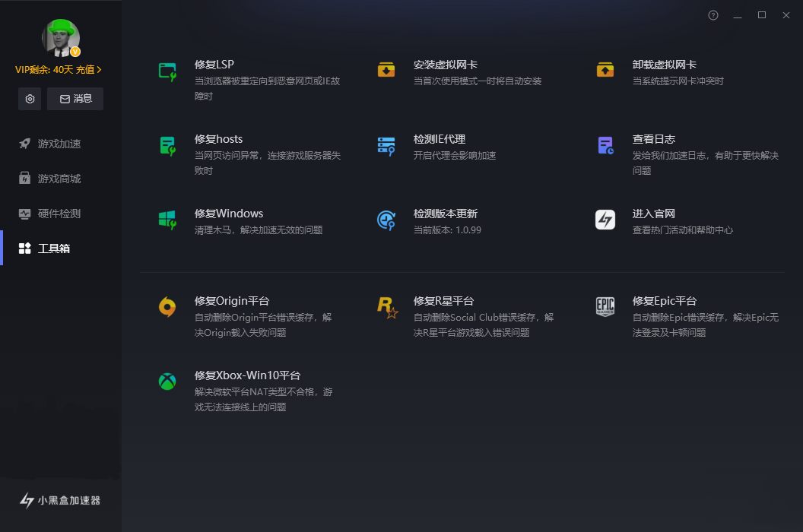The height and width of the screenshot is (532, 803).
Task: Click the 修复Origin平台 title
Action: (232, 300)
